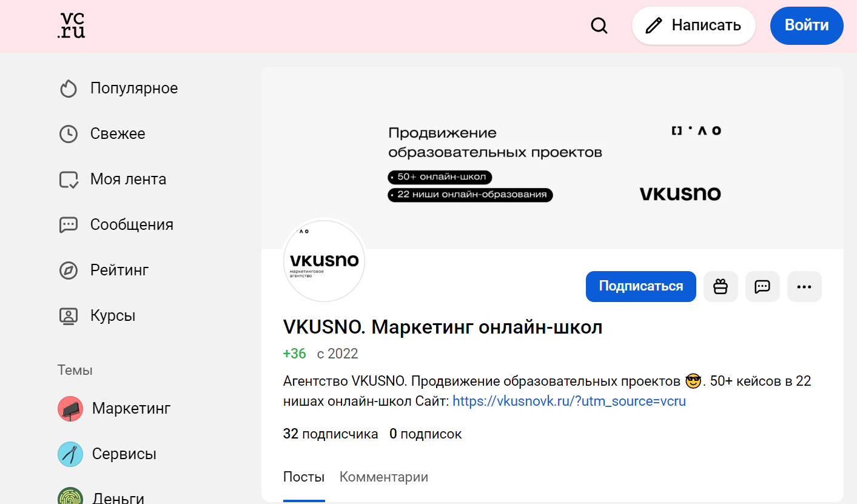The width and height of the screenshot is (857, 504).
Task: Click the pencil icon in Написать
Action: 653,25
